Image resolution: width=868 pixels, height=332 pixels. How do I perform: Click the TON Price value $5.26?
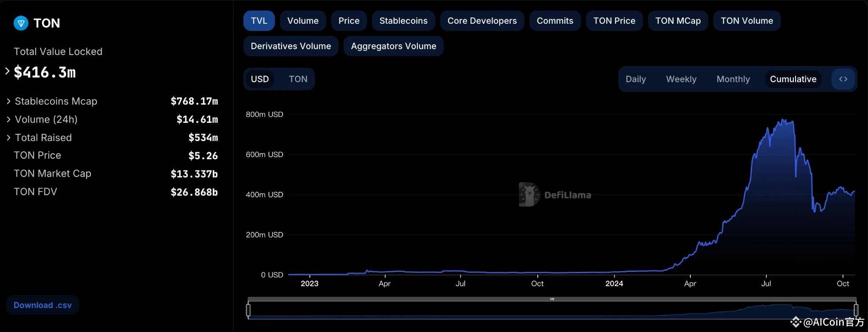click(203, 156)
